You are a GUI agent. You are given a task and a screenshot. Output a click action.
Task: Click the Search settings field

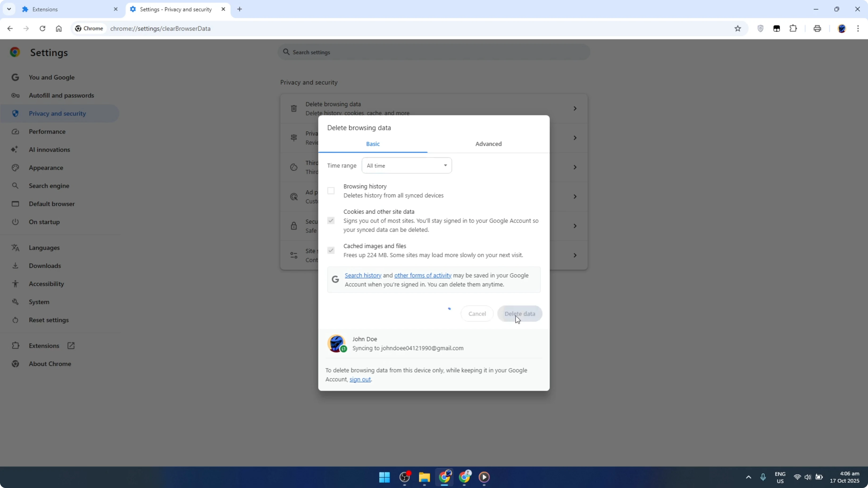(x=434, y=52)
